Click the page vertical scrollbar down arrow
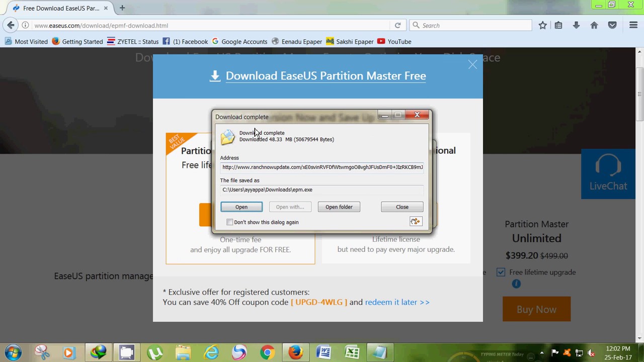Viewport: 644px width, 362px height. [x=639, y=338]
